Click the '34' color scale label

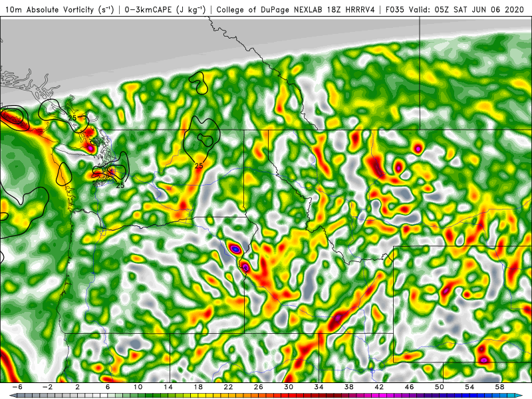319,387
